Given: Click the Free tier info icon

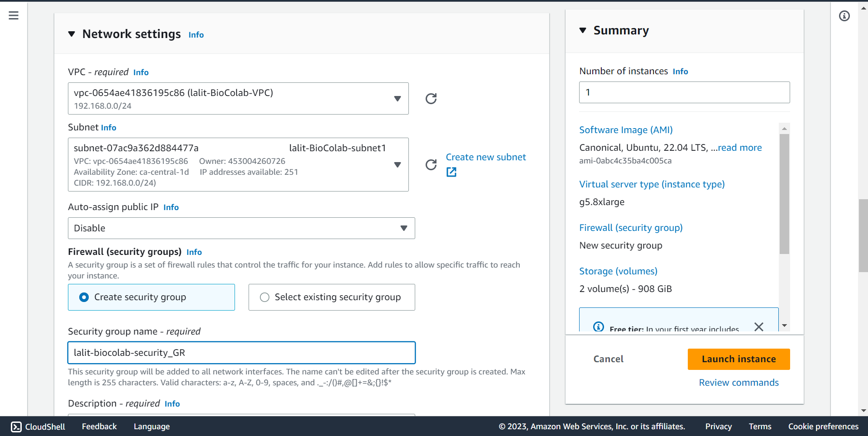Looking at the screenshot, I should [x=599, y=327].
